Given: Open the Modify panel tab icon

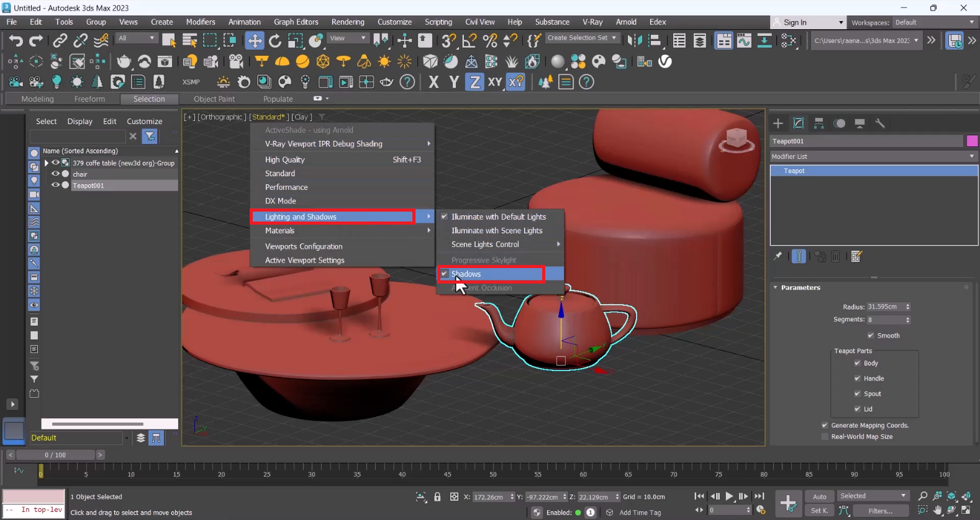Looking at the screenshot, I should 799,123.
